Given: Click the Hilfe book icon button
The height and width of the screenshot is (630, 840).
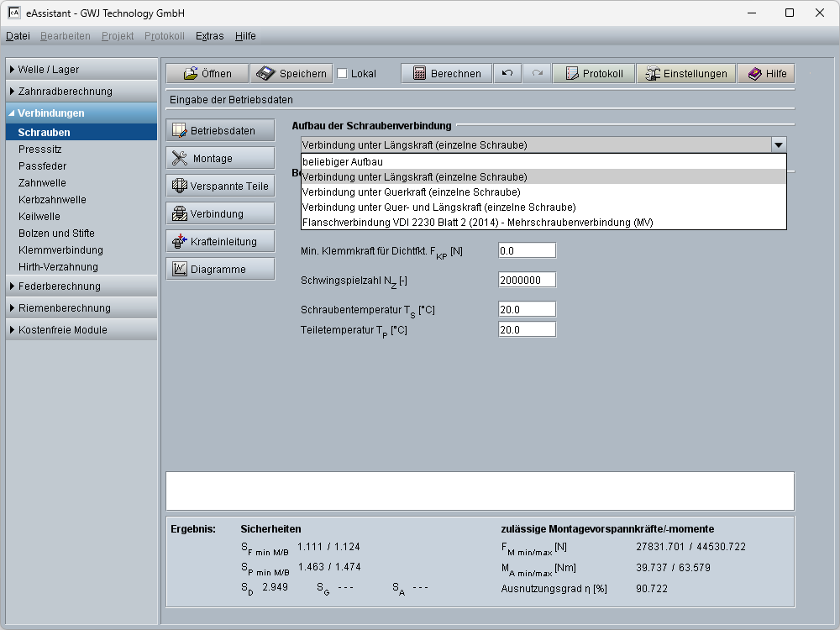Looking at the screenshot, I should 765,74.
